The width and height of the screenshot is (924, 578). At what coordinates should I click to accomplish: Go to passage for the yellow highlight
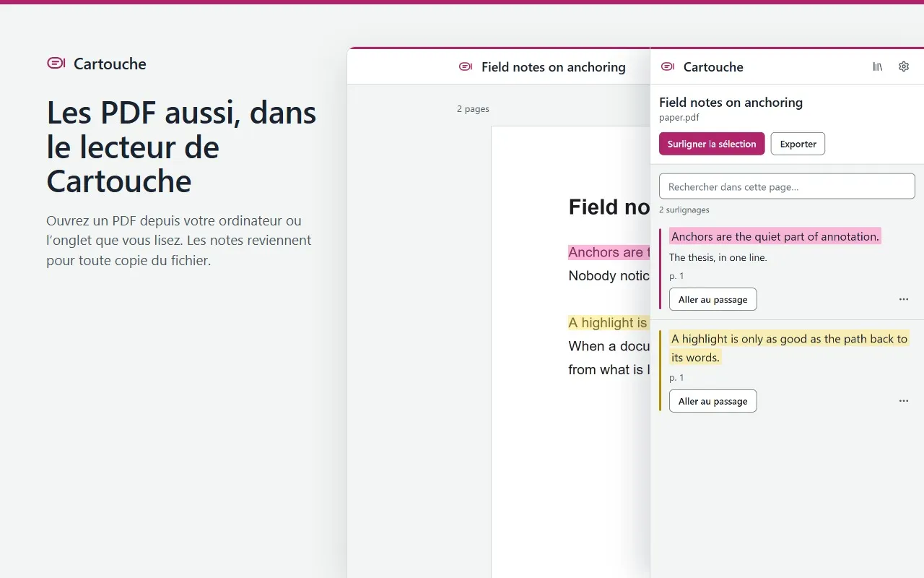coord(712,401)
